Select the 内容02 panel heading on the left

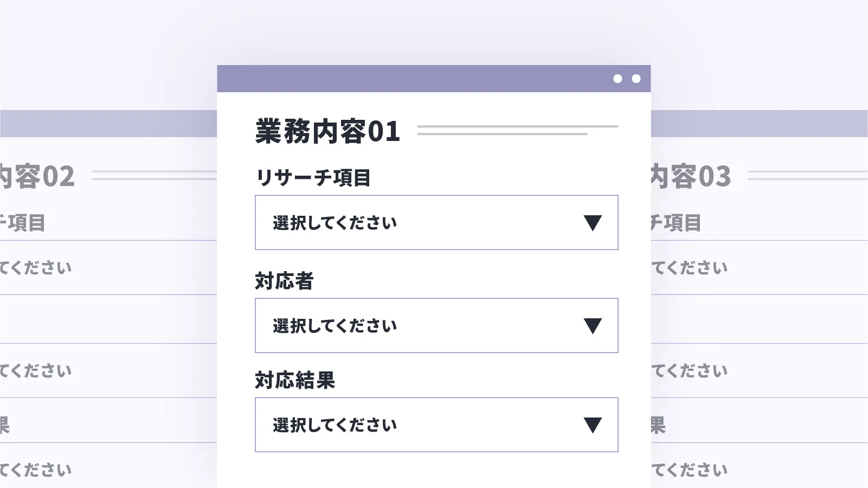(x=37, y=177)
